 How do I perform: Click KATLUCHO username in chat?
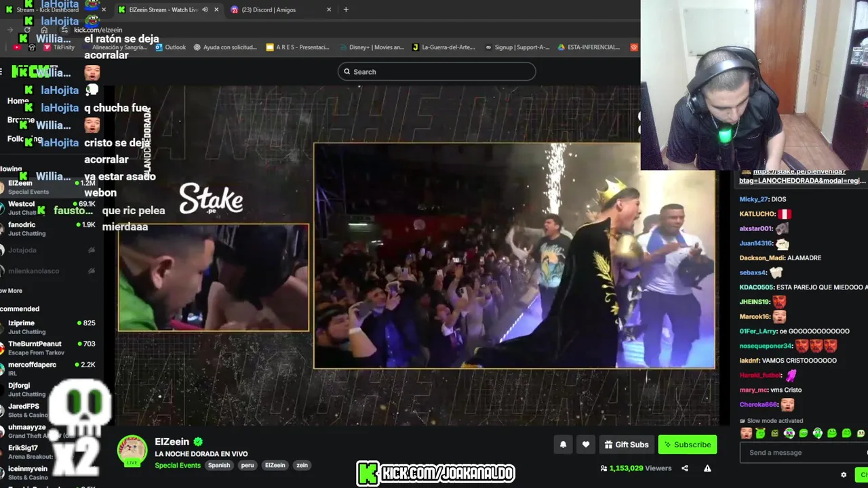click(757, 214)
